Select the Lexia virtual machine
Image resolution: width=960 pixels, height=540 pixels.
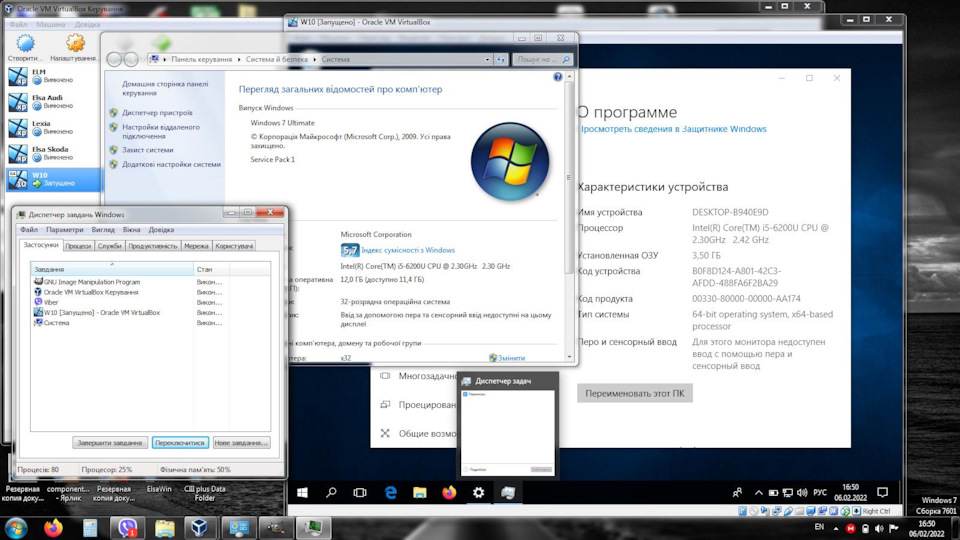(x=53, y=127)
